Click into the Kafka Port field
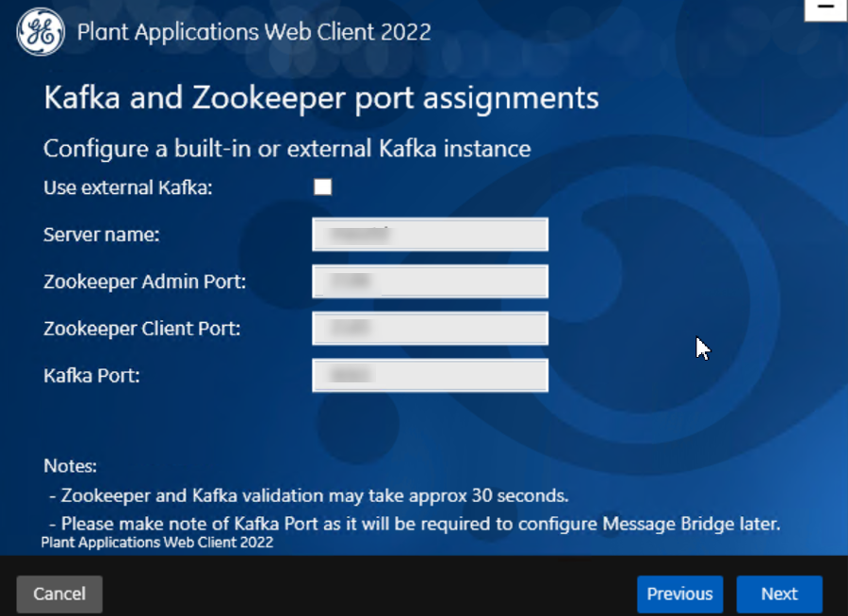The width and height of the screenshot is (848, 616). coord(430,375)
